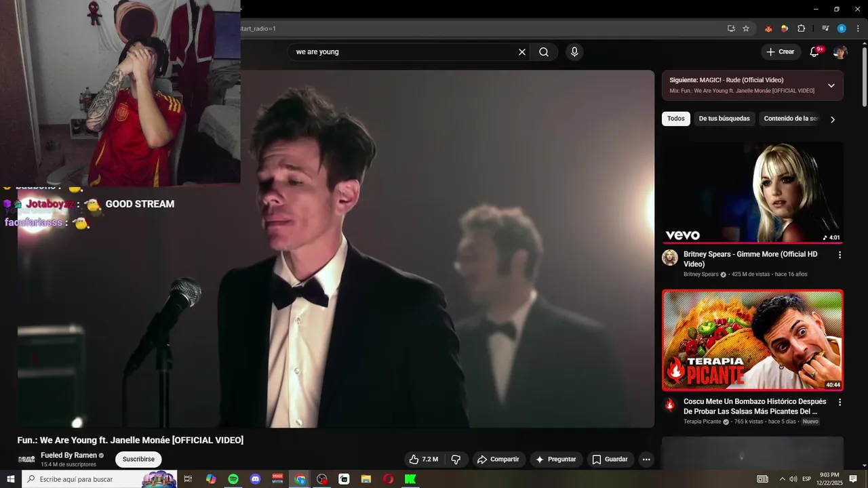The width and height of the screenshot is (868, 488).
Task: Click the Terapia Picante channel name
Action: tap(703, 422)
